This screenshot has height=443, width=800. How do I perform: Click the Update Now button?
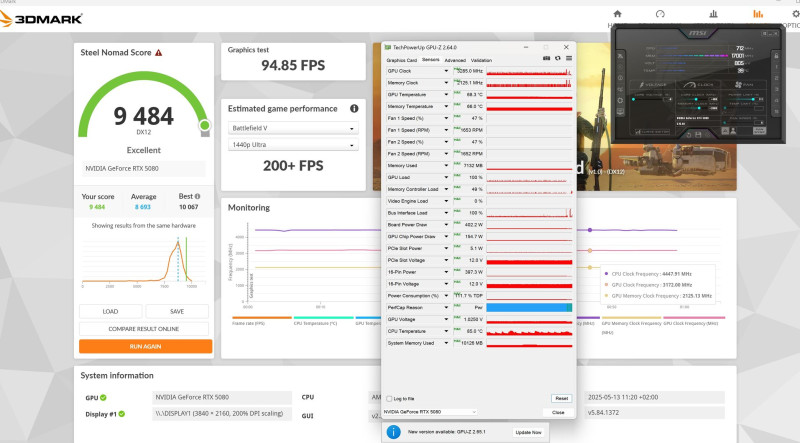[529, 432]
